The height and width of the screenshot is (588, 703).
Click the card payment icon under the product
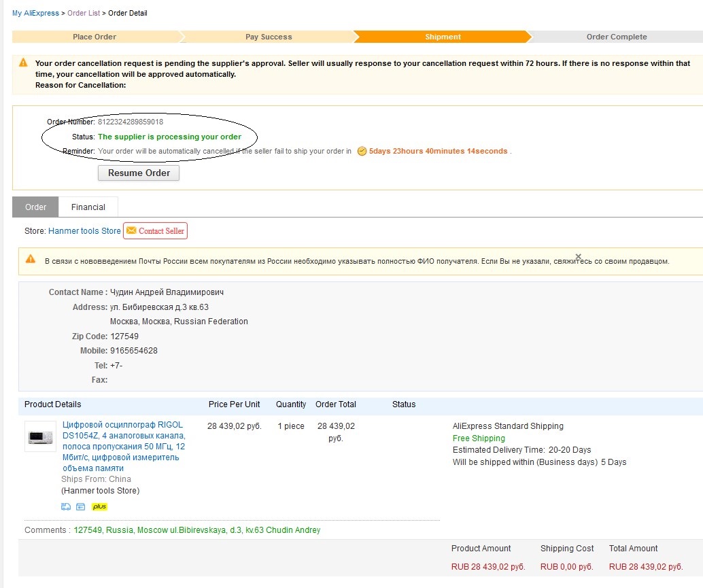point(81,506)
